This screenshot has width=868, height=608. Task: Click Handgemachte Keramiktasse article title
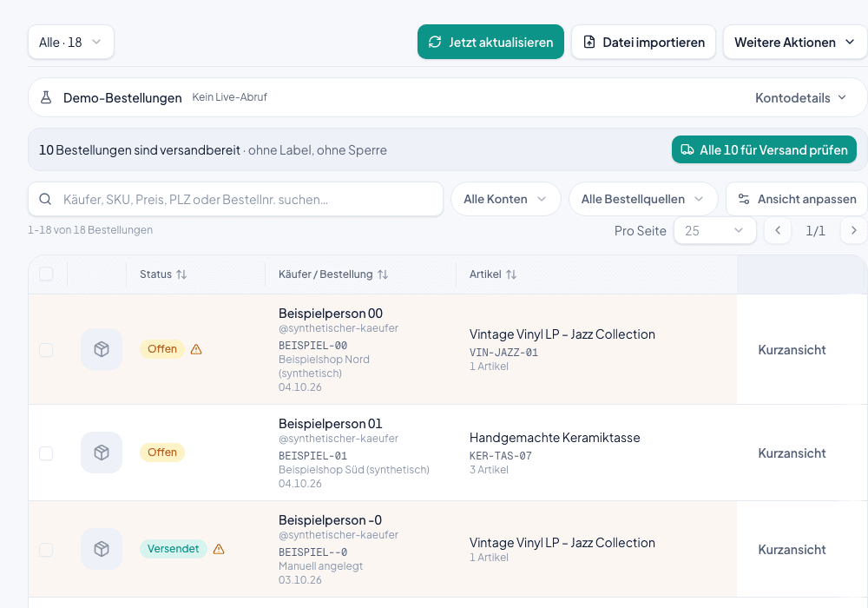555,438
